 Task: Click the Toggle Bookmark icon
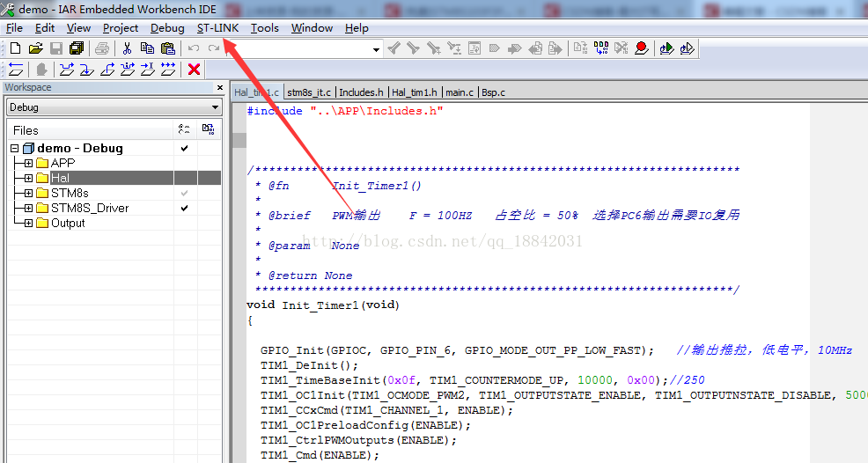(495, 48)
